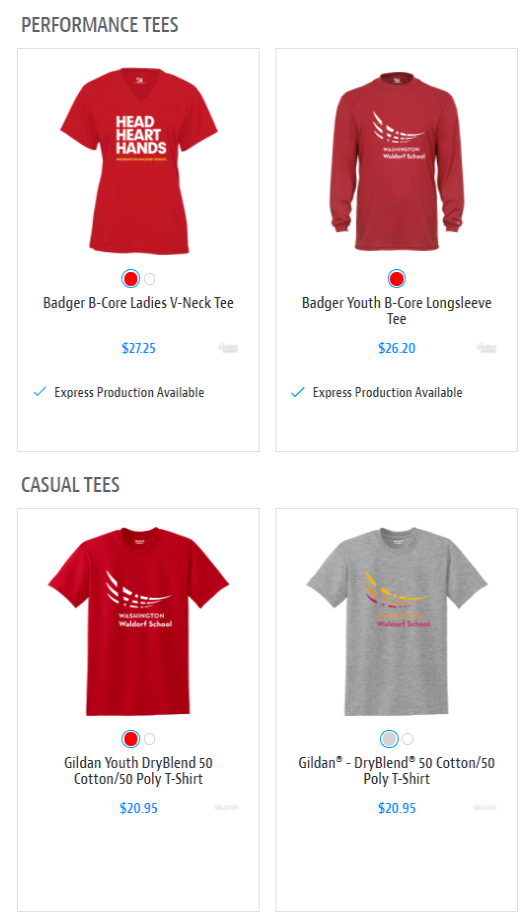Open Badger B-Core Ladies V-Neck Tee image
The height and width of the screenshot is (922, 526).
click(x=139, y=161)
